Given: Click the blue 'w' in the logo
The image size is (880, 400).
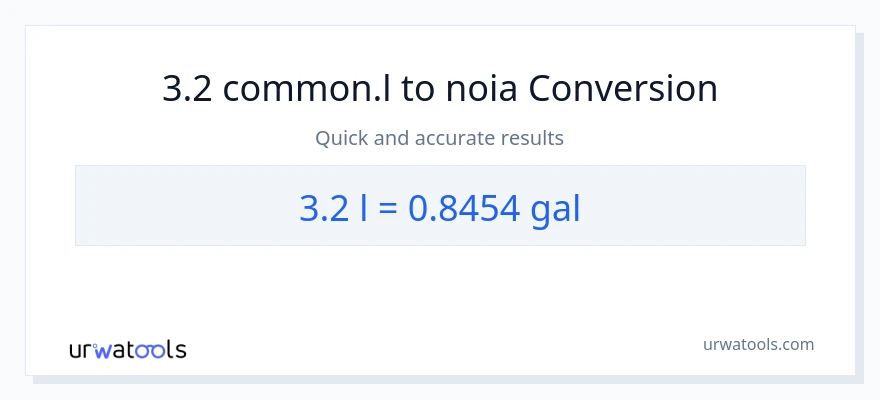Looking at the screenshot, I should 103,350.
